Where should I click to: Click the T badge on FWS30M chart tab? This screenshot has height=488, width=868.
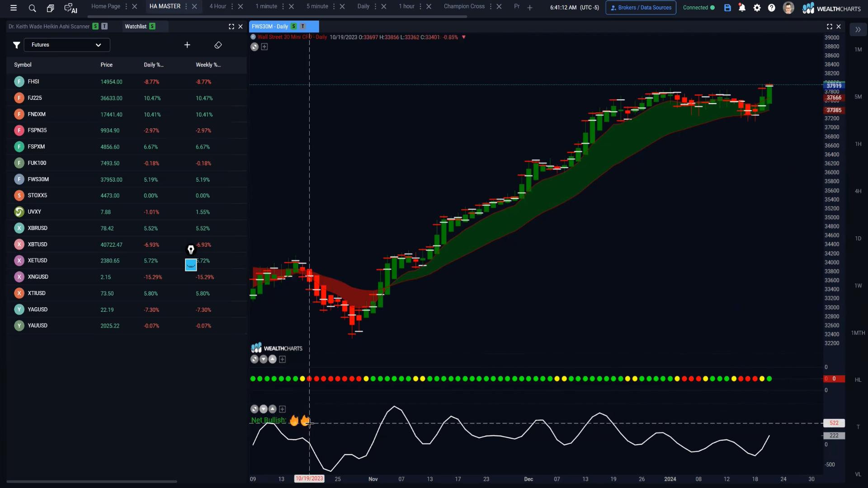(x=302, y=26)
